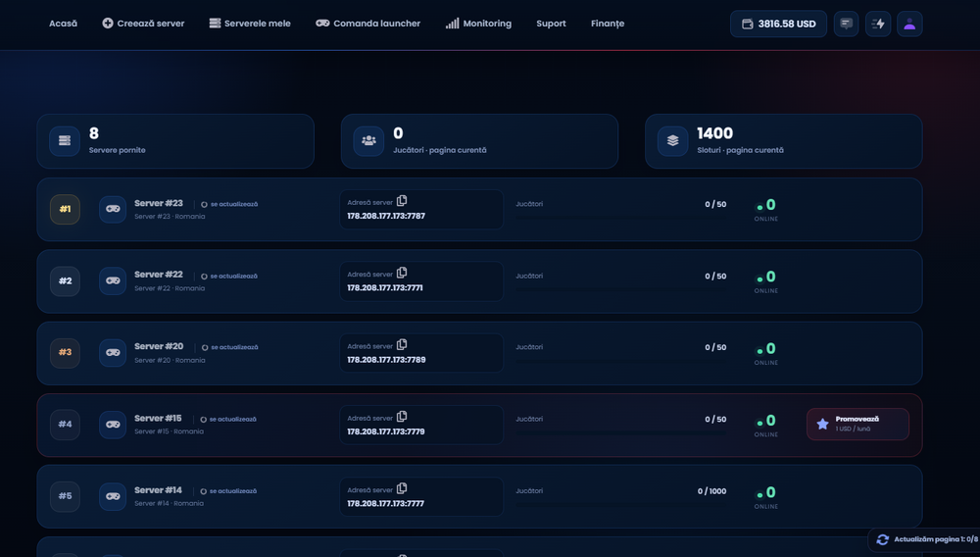Screen dimensions: 980x557
Task: Open Server #15 name link
Action: pyautogui.click(x=158, y=418)
